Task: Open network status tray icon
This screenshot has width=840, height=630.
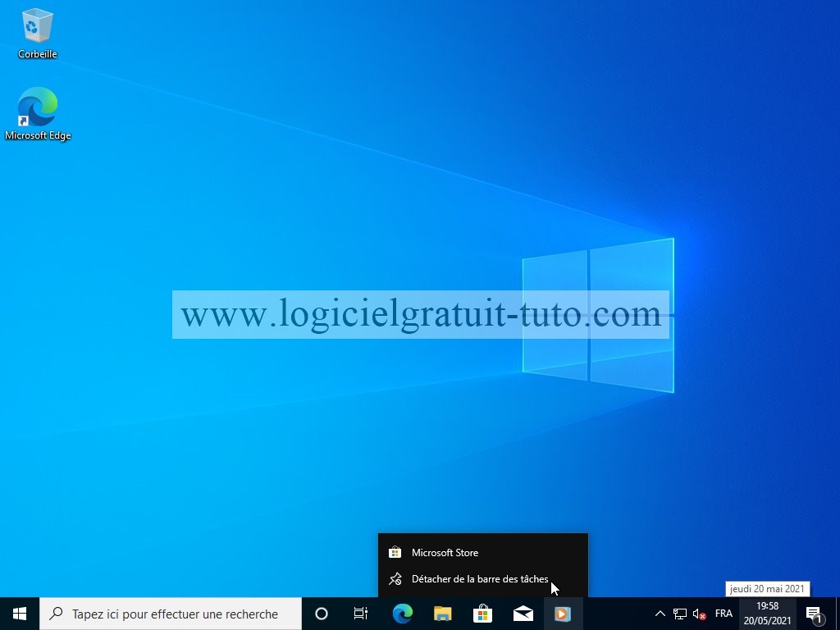Action: 680,614
